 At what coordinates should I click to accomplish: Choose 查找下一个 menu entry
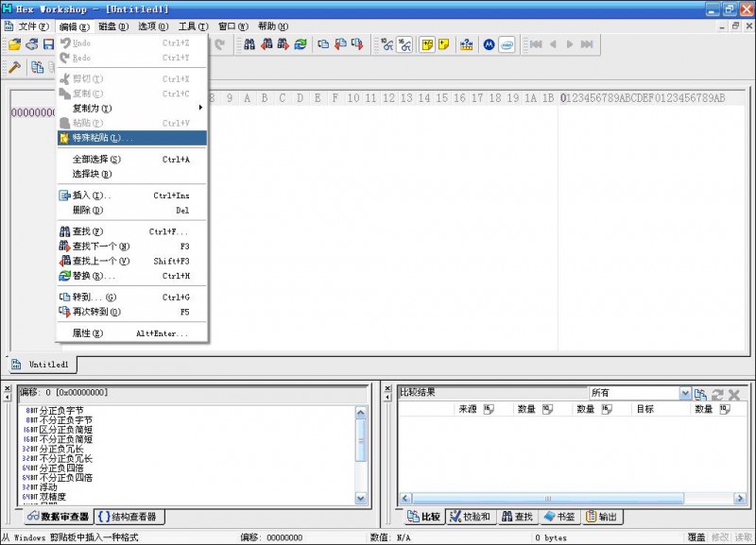pyautogui.click(x=131, y=247)
